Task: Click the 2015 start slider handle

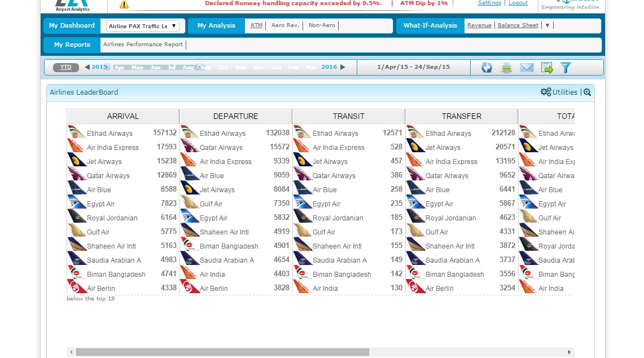Action: click(x=107, y=67)
